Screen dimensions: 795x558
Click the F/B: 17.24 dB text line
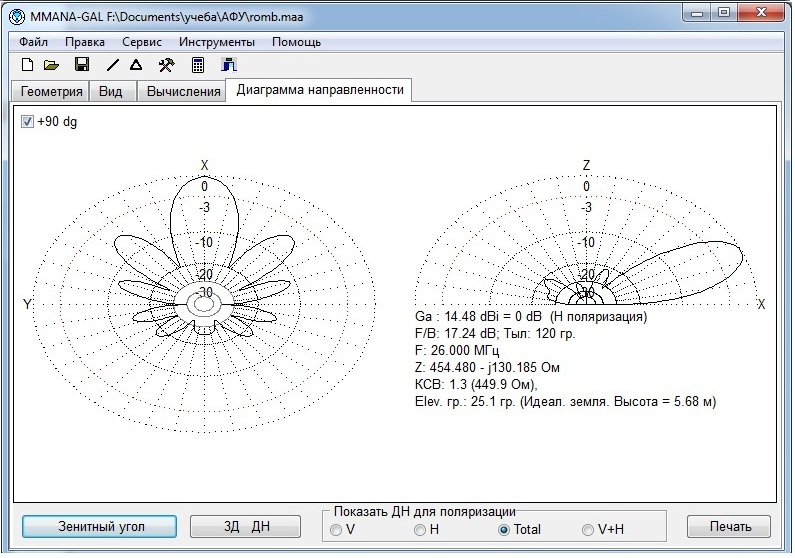pyautogui.click(x=495, y=333)
